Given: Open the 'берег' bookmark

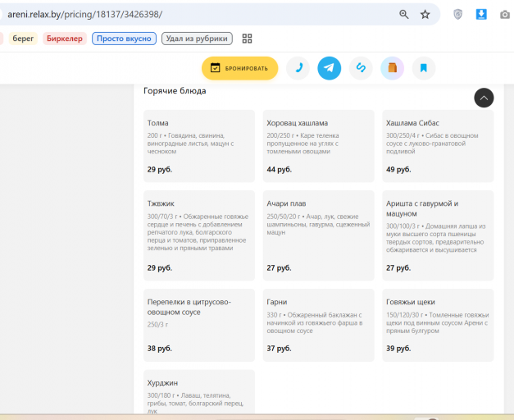Looking at the screenshot, I should point(23,39).
